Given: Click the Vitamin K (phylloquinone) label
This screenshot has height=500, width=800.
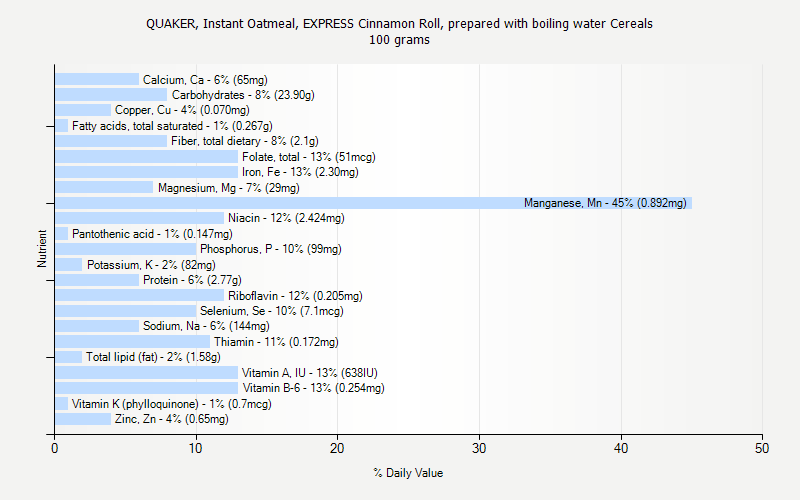Looking at the screenshot, I should (171, 404).
